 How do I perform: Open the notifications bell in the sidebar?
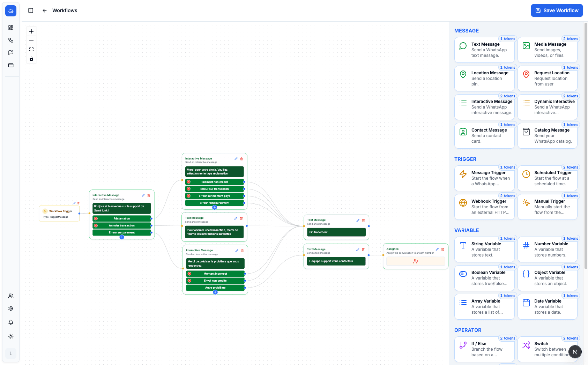(11, 322)
